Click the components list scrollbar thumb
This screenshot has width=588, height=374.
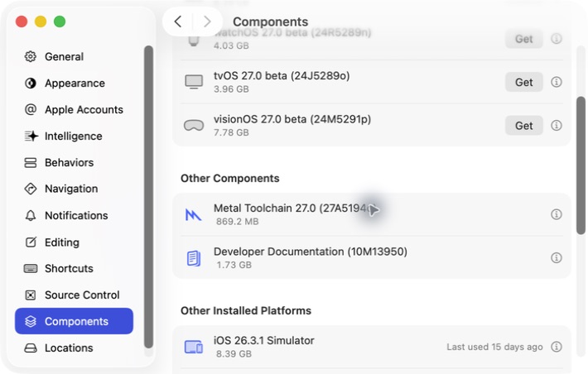[581, 165]
